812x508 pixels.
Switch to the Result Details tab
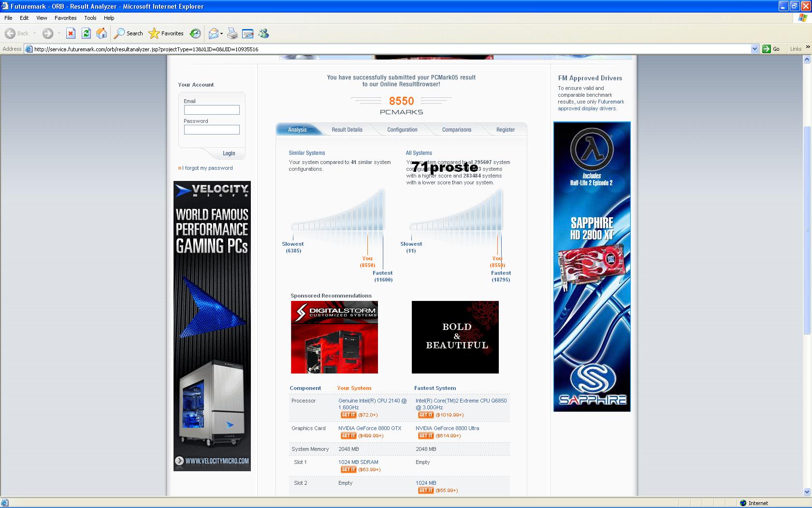(347, 130)
